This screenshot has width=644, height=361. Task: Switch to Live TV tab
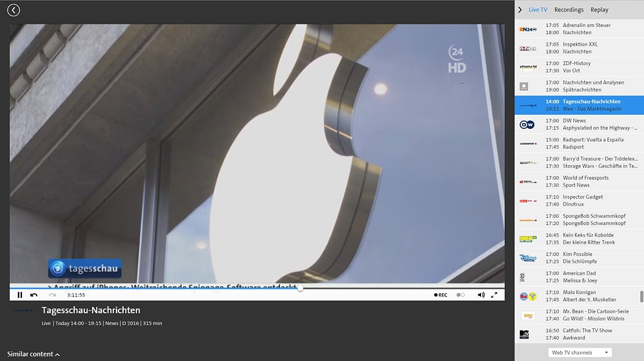point(538,10)
